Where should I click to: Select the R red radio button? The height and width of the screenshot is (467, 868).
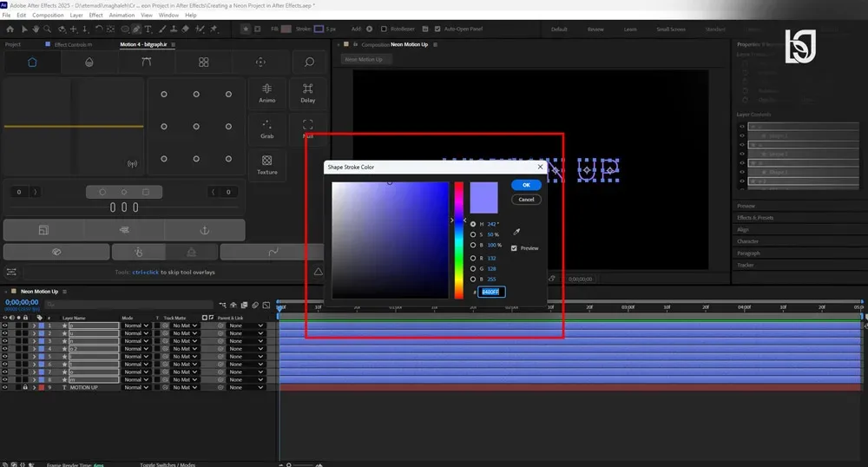point(473,259)
